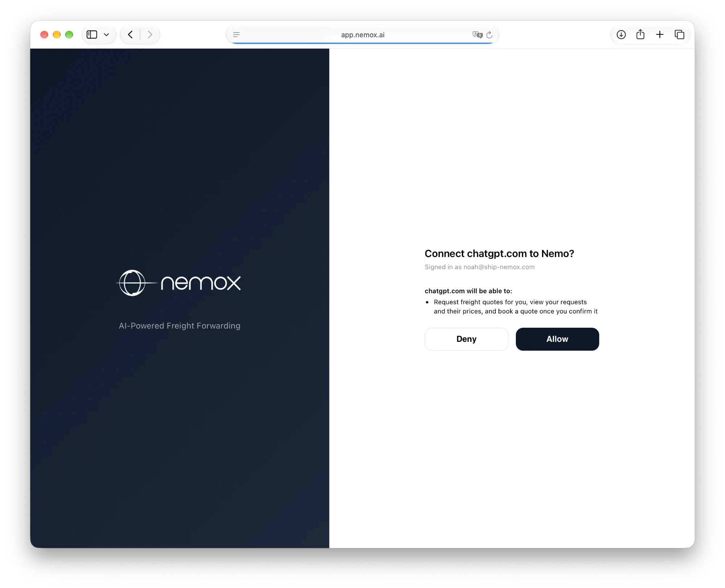
Task: Open the page reader menu icon
Action: pyautogui.click(x=236, y=35)
